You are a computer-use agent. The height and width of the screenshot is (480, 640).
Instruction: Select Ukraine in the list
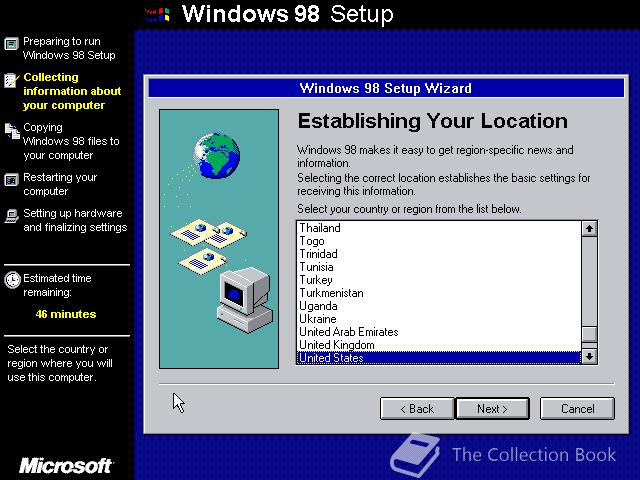coord(439,319)
